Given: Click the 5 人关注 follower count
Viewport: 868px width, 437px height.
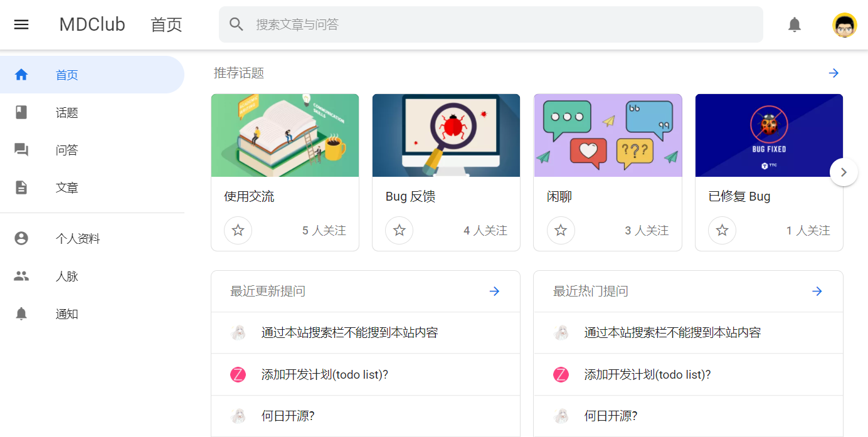Looking at the screenshot, I should pyautogui.click(x=324, y=231).
